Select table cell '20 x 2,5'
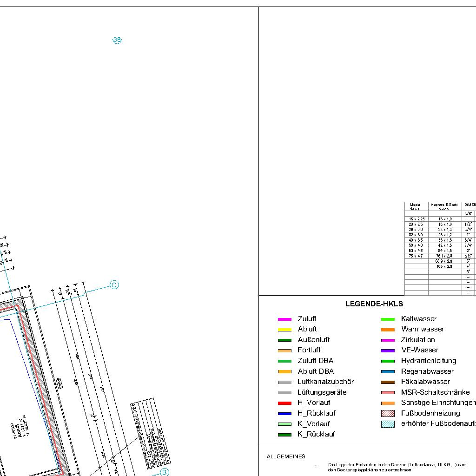The image size is (476, 476). [x=416, y=225]
